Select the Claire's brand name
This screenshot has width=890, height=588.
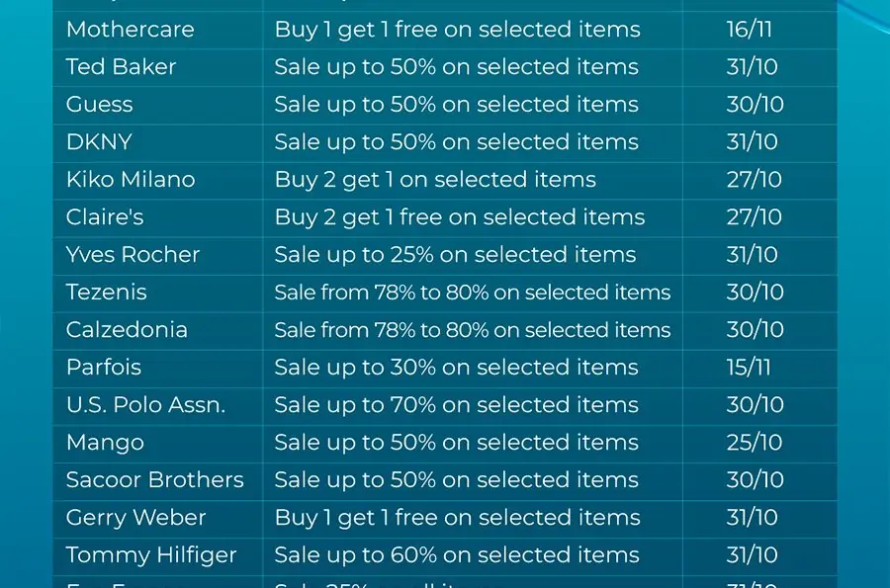tap(105, 217)
